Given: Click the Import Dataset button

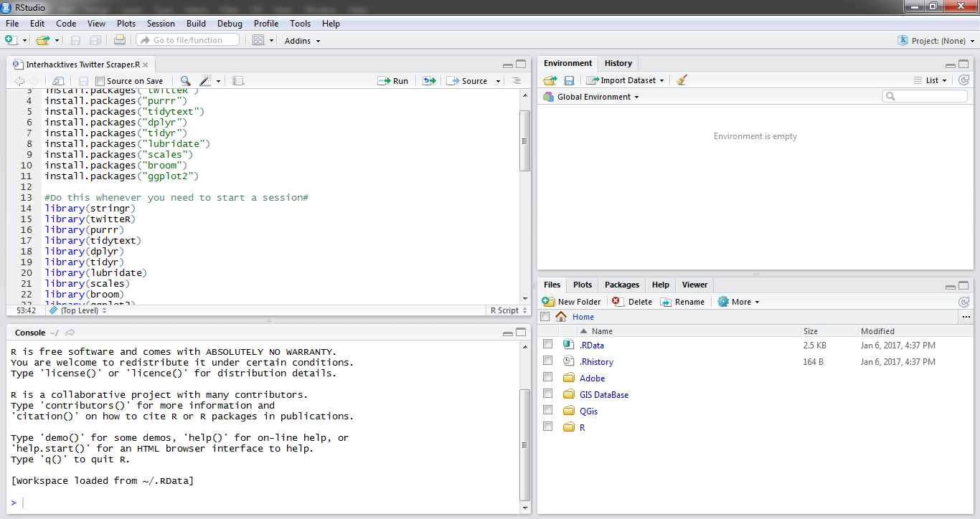Looking at the screenshot, I should tap(625, 80).
